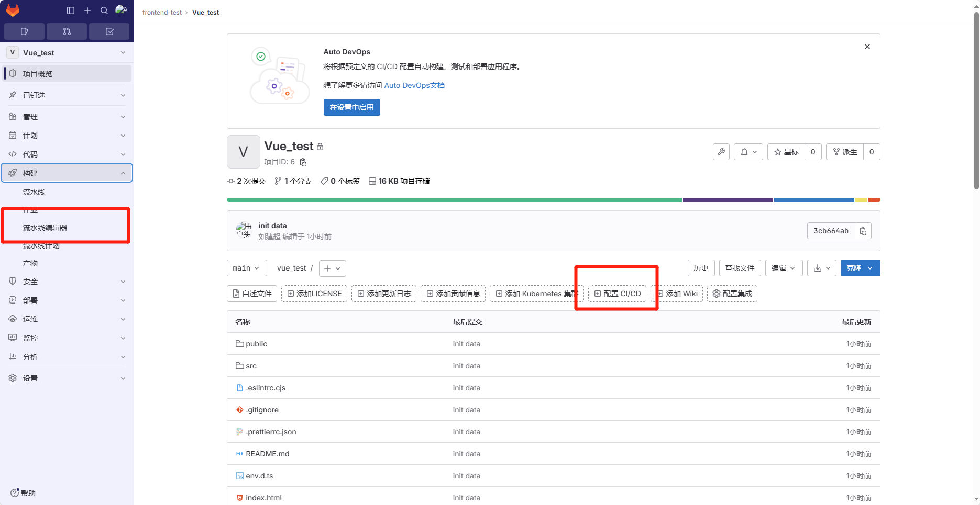Screen dimensions: 980x505
Task: Open the to-do list icon button
Action: pyautogui.click(x=109, y=31)
